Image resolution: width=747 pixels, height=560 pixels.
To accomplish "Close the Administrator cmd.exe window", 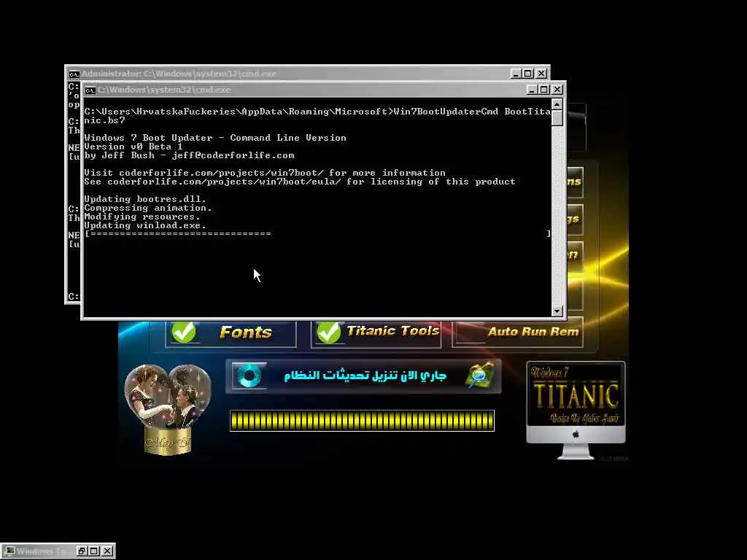I will click(x=541, y=74).
